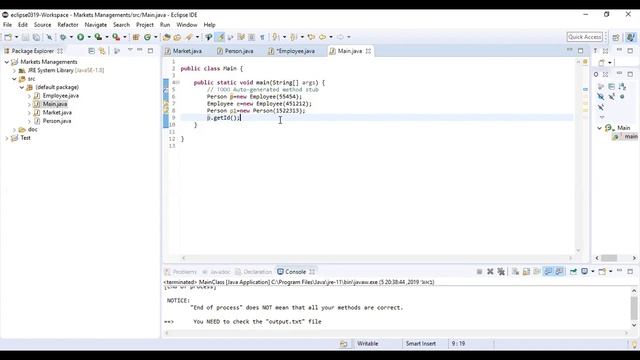640x360 pixels.
Task: Click the Open Type icon
Action: (166, 37)
